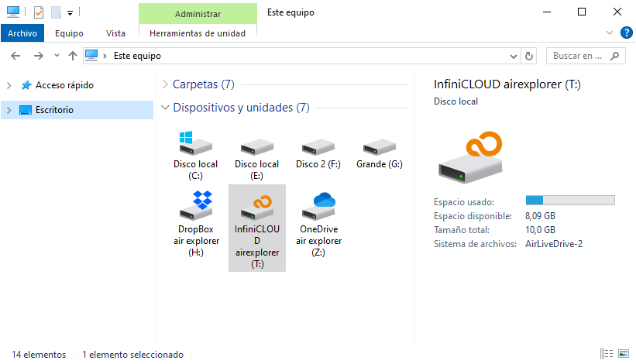The height and width of the screenshot is (364, 636).
Task: Select the Disco 2 (F:) drive
Action: click(x=318, y=147)
